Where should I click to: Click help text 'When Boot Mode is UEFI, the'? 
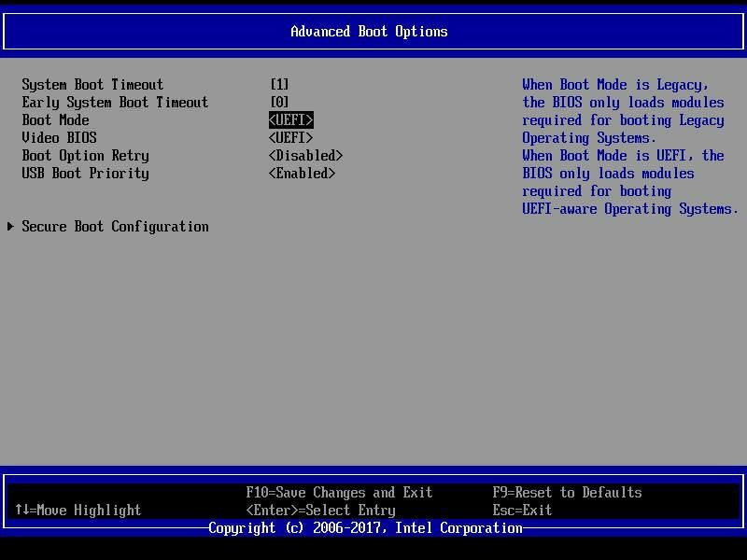[x=623, y=156]
